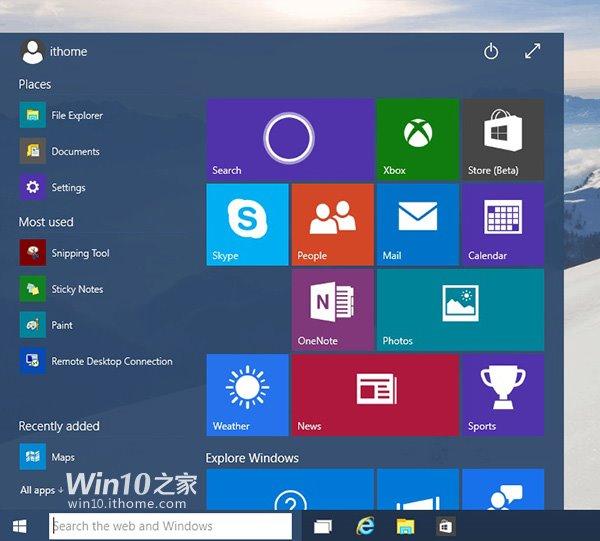Open the ithome user account menu

53,51
